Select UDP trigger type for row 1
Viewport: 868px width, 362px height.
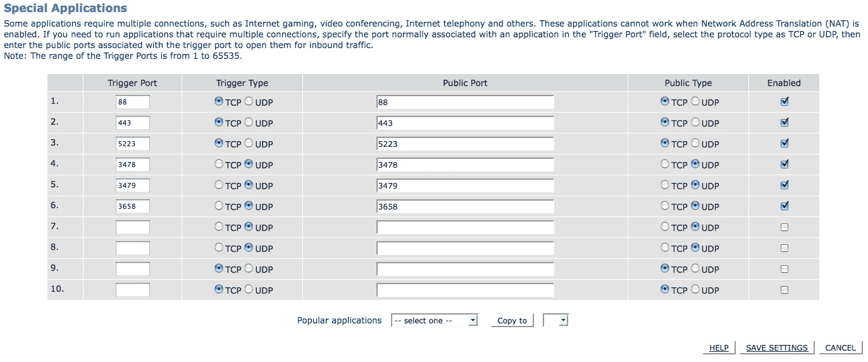tap(249, 101)
